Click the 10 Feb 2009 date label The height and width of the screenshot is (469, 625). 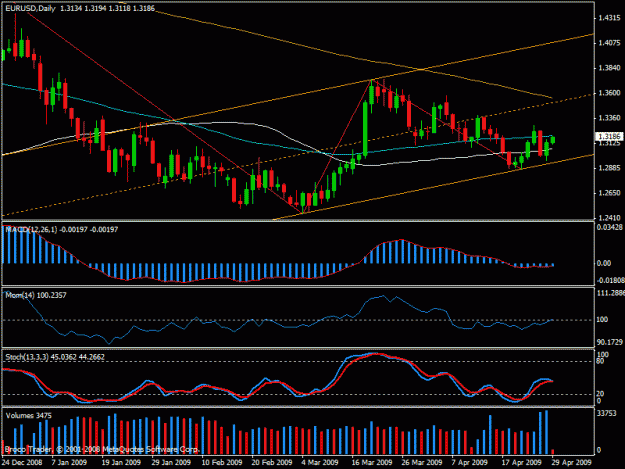pos(222,462)
